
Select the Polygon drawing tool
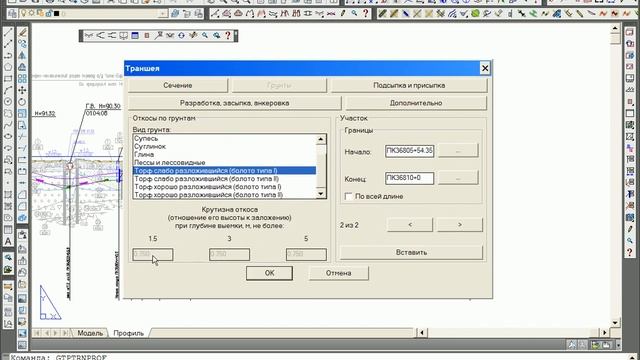8,67
